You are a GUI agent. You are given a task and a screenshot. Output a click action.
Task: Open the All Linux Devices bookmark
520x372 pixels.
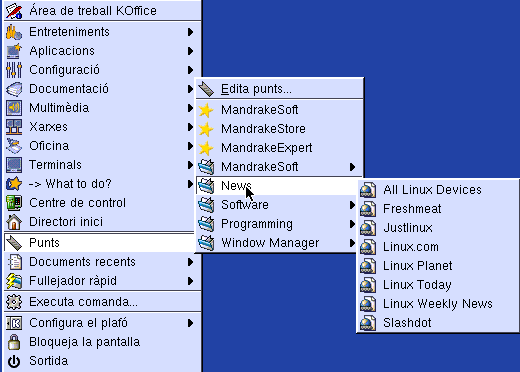pyautogui.click(x=438, y=190)
